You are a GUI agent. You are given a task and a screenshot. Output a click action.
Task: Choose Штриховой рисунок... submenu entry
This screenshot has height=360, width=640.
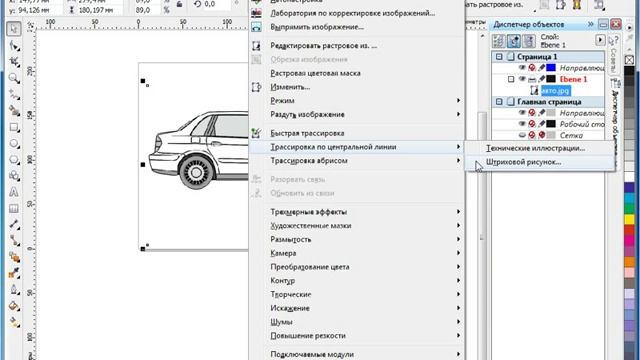coord(540,162)
